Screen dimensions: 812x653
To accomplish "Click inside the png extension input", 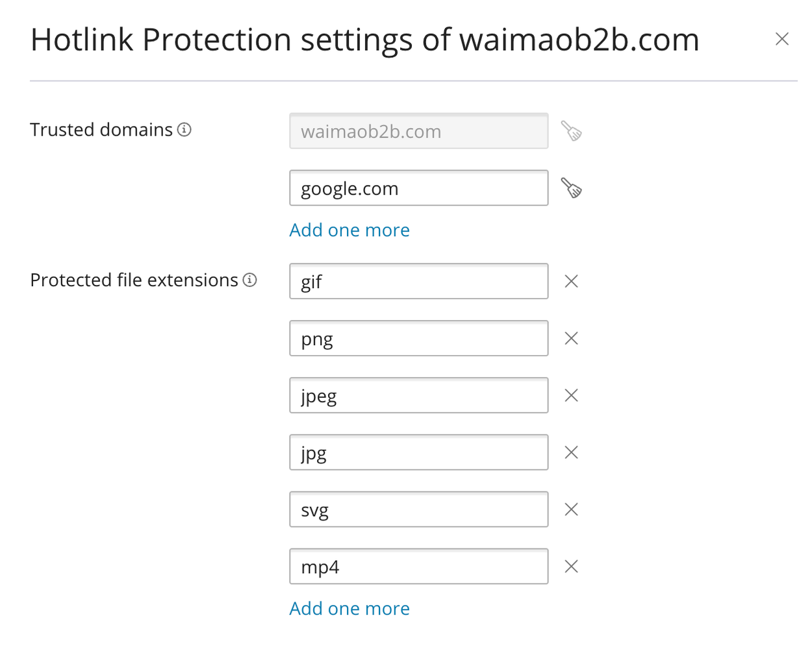I will (418, 338).
